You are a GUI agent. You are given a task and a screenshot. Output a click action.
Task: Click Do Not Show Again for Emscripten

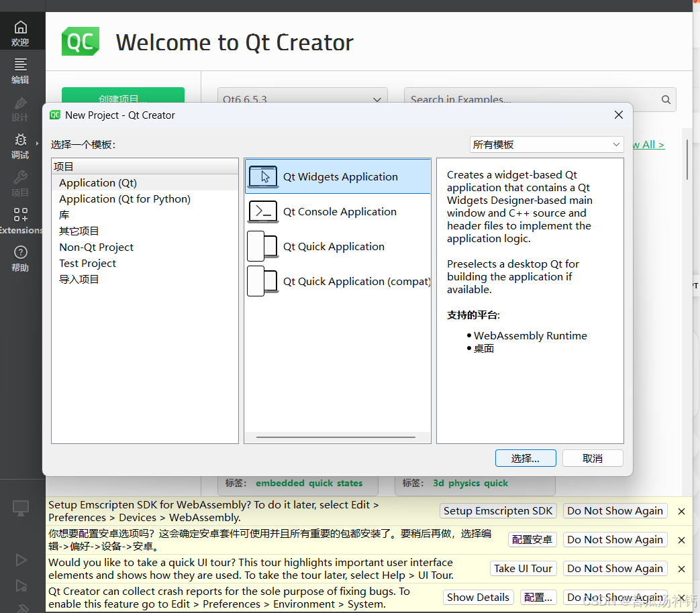tap(615, 511)
